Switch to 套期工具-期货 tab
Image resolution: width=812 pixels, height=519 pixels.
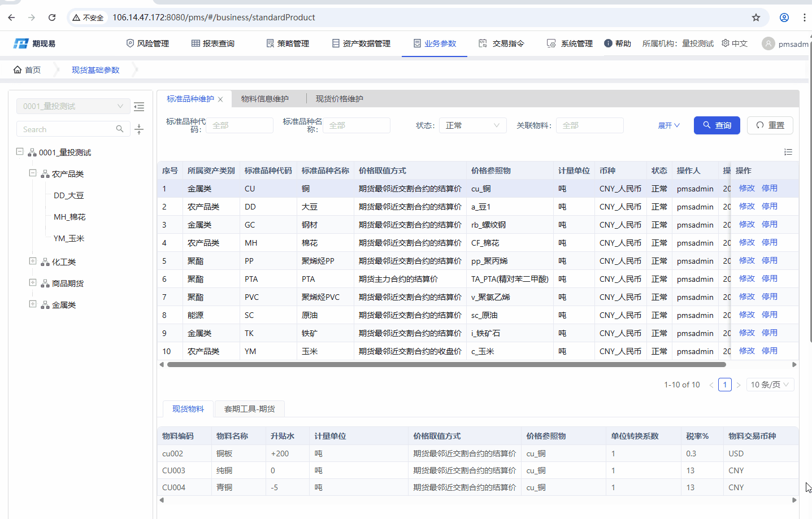[x=249, y=409]
